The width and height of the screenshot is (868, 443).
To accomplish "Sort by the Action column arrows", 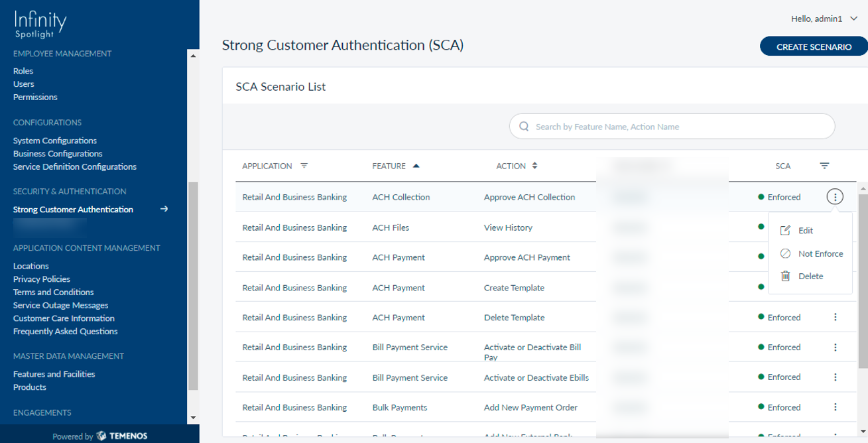I will [x=534, y=166].
